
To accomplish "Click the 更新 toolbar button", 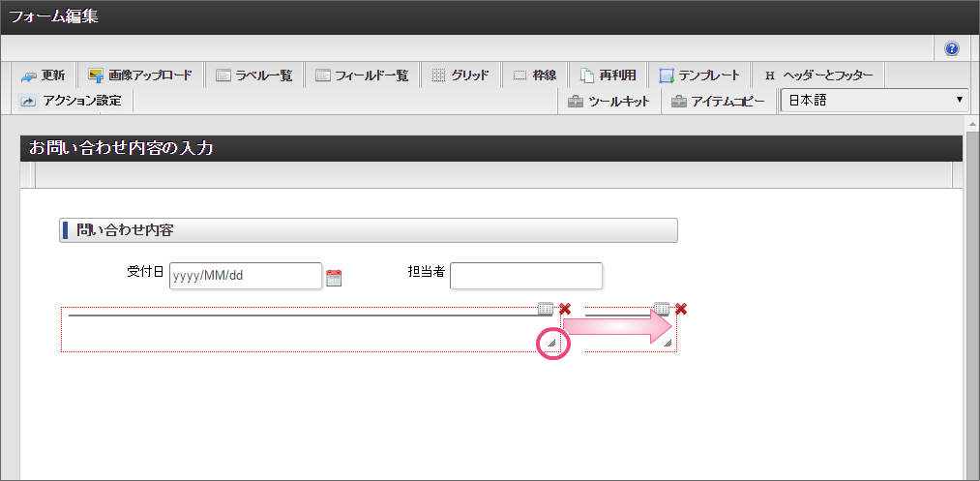I will point(44,76).
